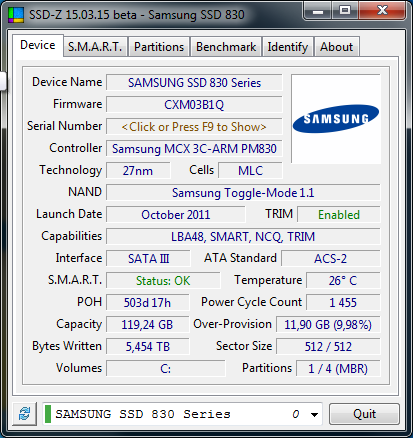413x438 pixels.
Task: Open the Identify tab
Action: [288, 47]
